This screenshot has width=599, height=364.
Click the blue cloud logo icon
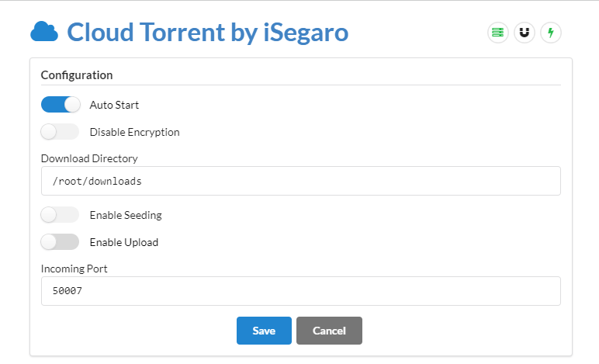(44, 33)
